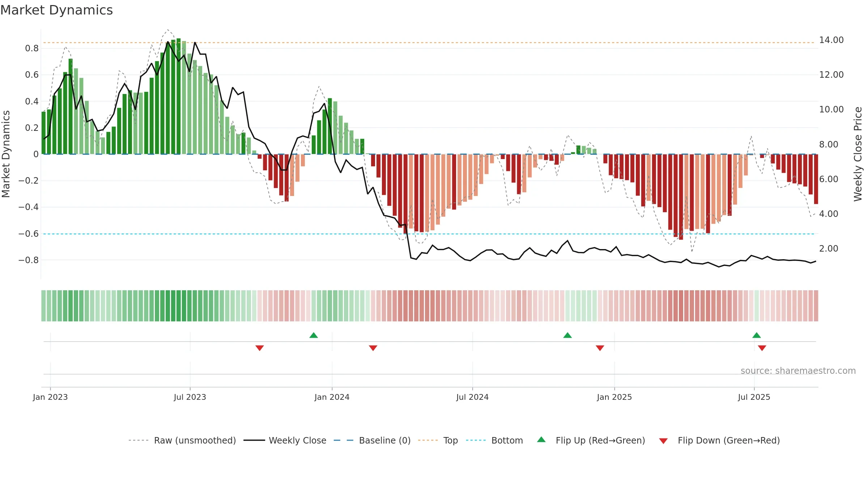Screen dimensions: 868x488
Task: Click the Jan 2025 x-axis label
Action: click(x=614, y=397)
